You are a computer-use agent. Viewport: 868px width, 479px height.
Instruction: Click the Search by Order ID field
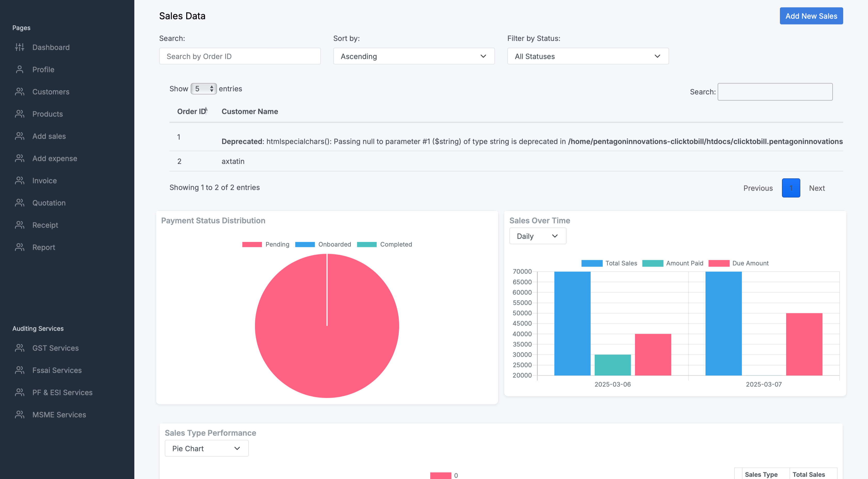tap(239, 56)
